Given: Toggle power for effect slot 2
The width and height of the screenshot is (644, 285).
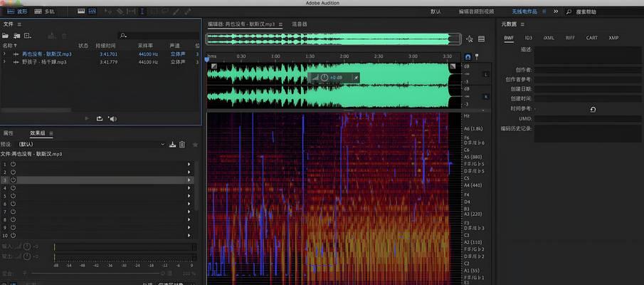Looking at the screenshot, I should (13, 172).
